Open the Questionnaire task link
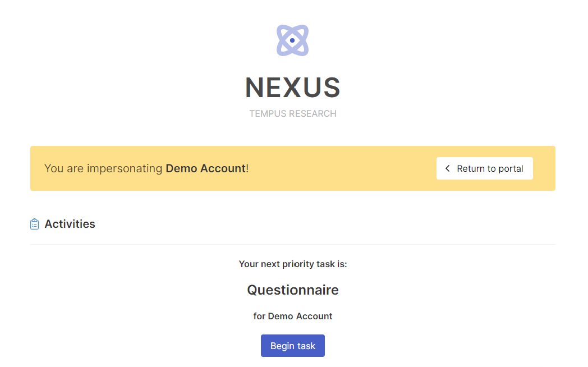The height and width of the screenshot is (367, 588). tap(292, 290)
